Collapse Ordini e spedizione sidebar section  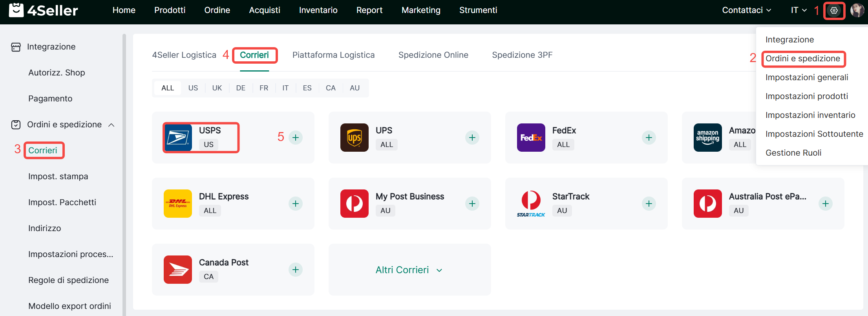(111, 125)
